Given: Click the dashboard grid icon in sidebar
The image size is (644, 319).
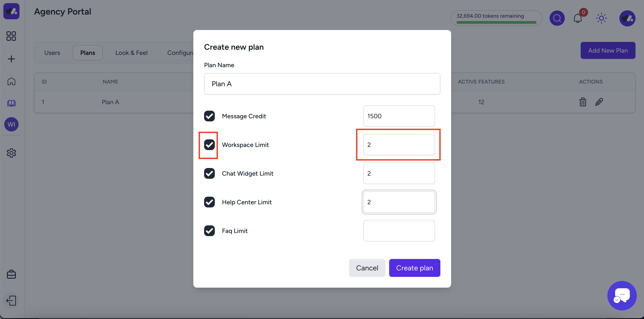Looking at the screenshot, I should pyautogui.click(x=11, y=36).
